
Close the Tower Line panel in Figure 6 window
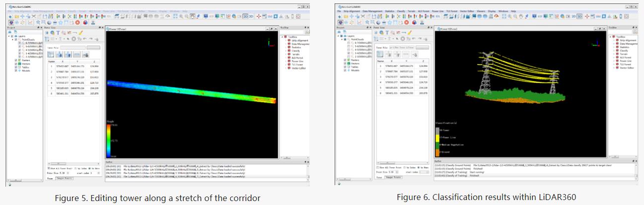(x=431, y=27)
